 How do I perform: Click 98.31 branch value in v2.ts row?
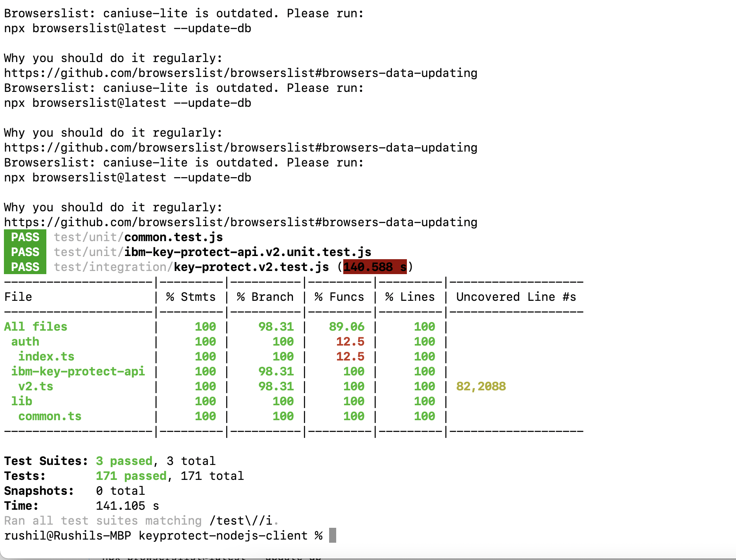(276, 386)
